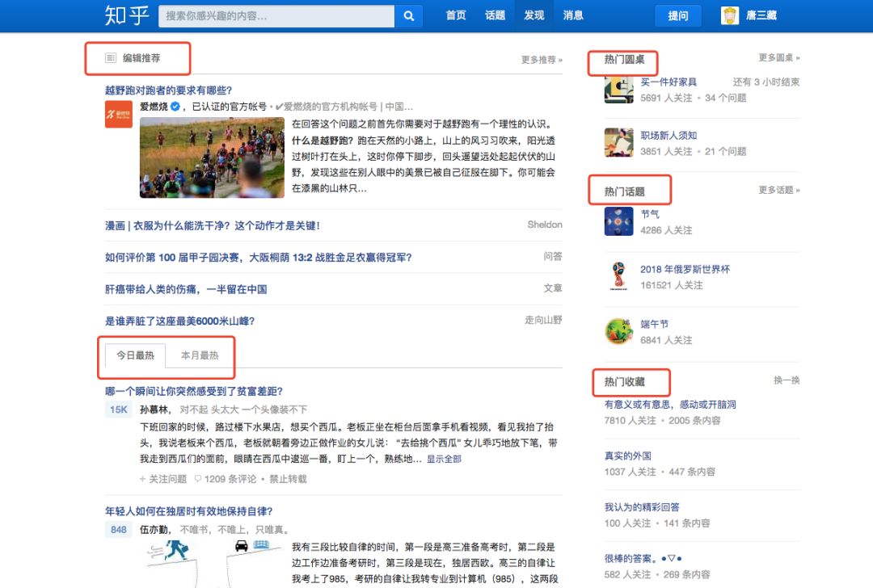Click the 2018 World Cup topic icon

(618, 276)
